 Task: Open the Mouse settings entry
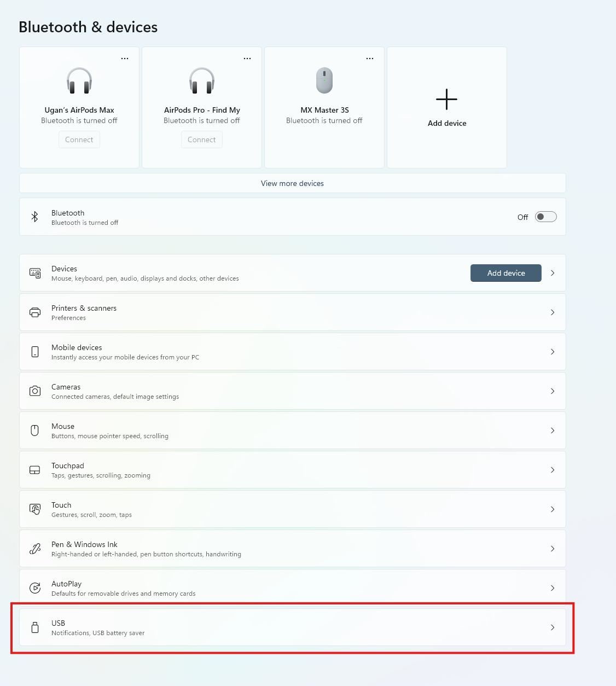(293, 431)
